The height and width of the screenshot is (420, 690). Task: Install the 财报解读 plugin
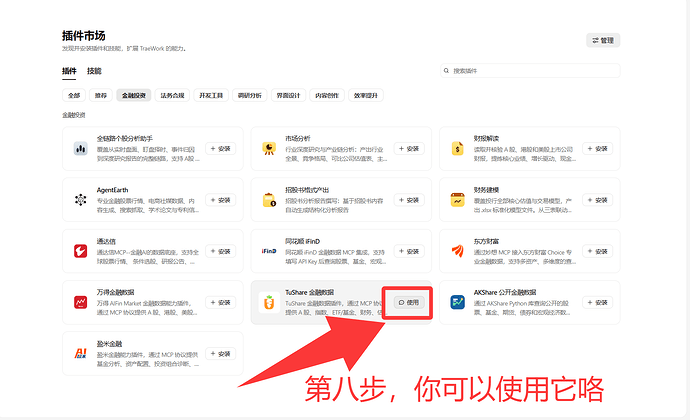click(x=598, y=149)
